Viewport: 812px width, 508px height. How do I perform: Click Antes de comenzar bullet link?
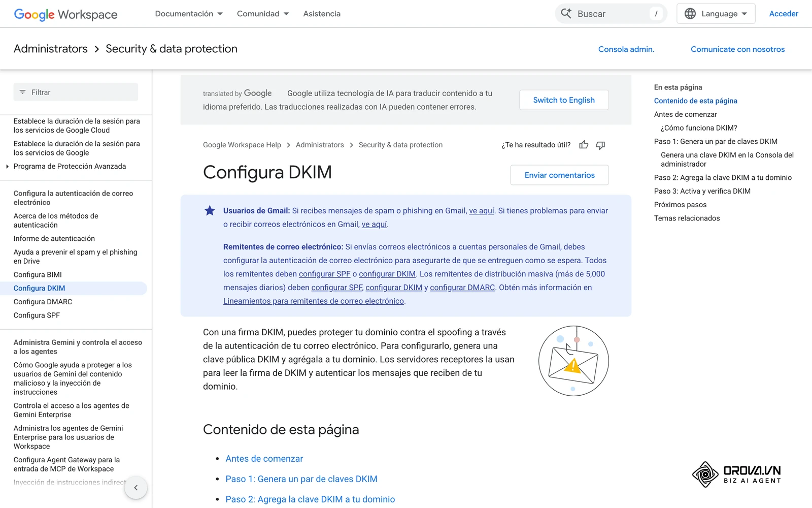(264, 459)
